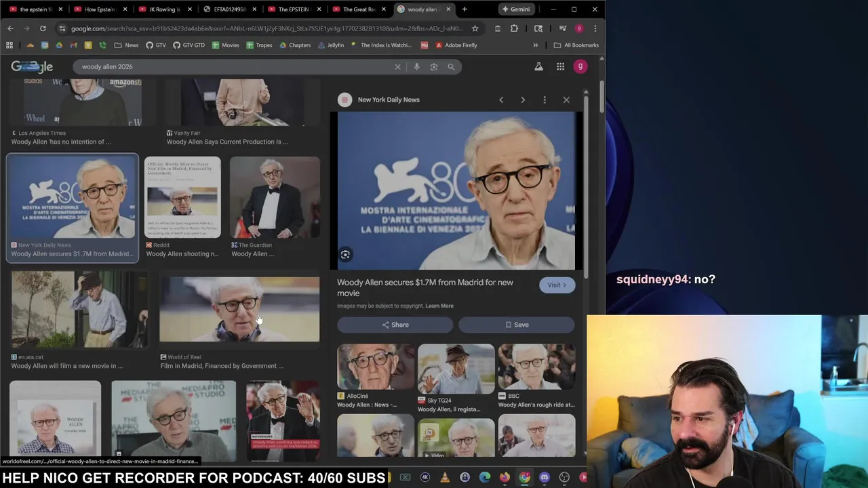Open OBS Studio from the taskbar
The width and height of the screenshot is (868, 488).
coord(564,477)
